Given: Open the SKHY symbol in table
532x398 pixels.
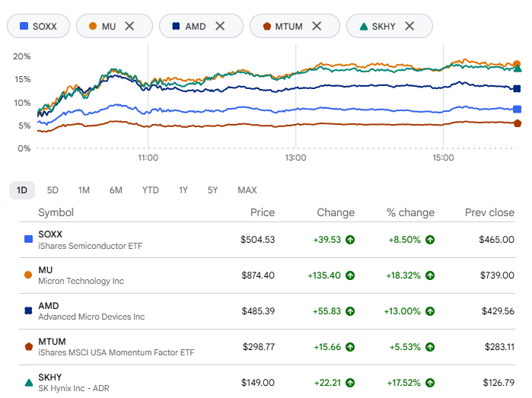Looking at the screenshot, I should [x=50, y=377].
